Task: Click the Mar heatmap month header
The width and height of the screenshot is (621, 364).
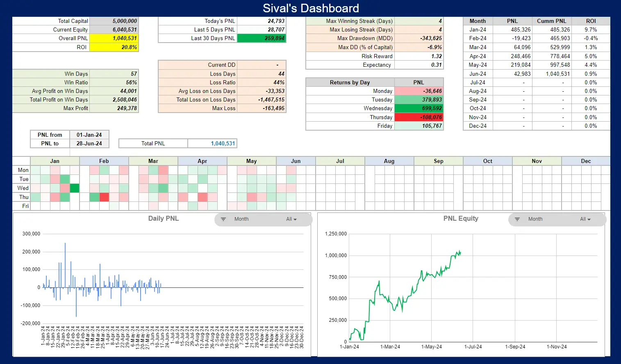Action: coord(153,161)
